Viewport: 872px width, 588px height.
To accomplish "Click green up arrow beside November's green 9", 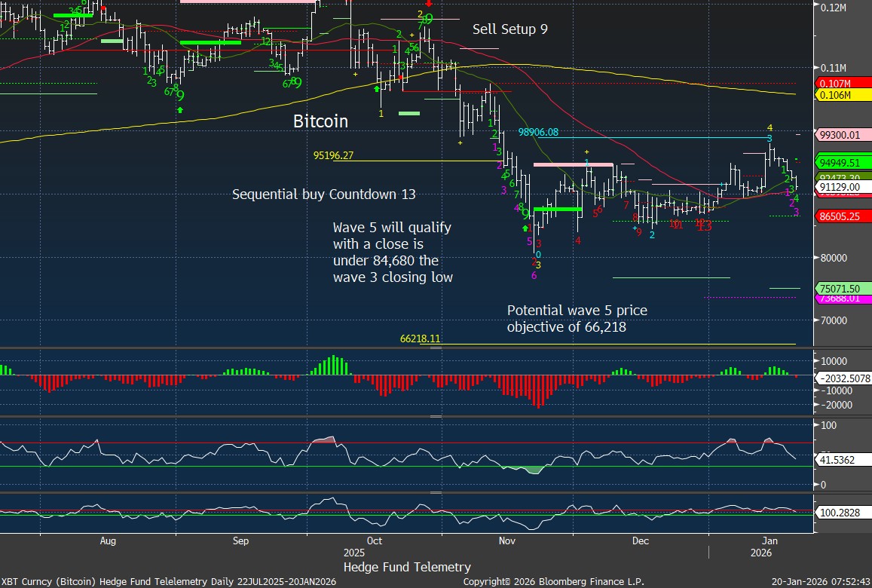I will point(525,227).
